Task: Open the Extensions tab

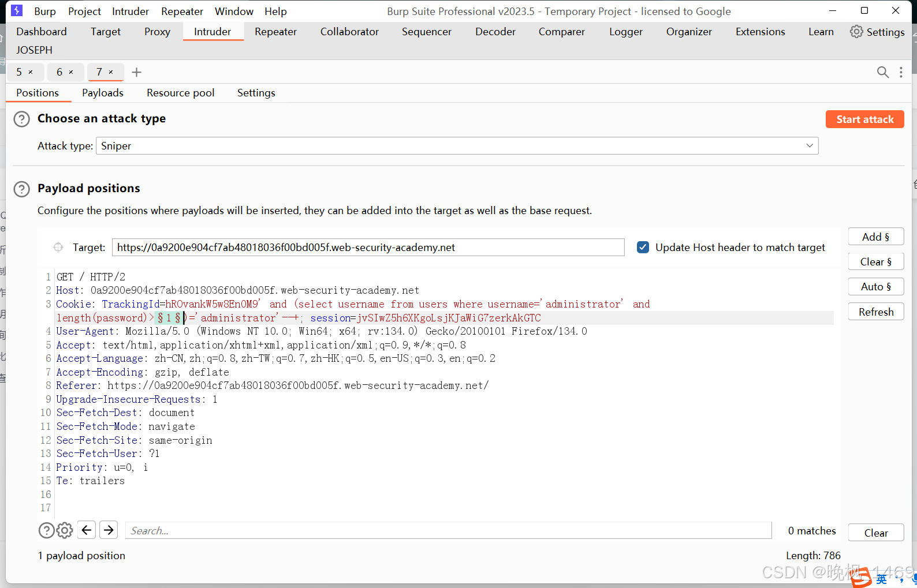Action: (761, 32)
